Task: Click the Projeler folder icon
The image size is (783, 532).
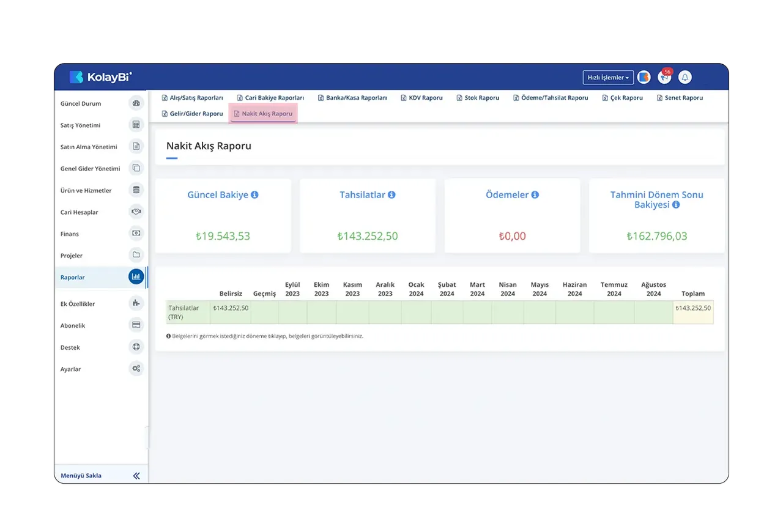Action: pos(136,255)
